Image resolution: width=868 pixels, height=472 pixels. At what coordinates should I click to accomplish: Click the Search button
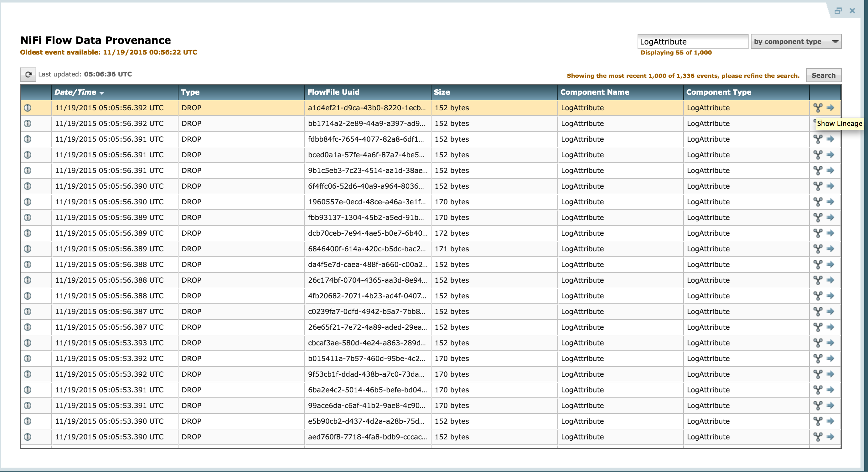coord(823,76)
